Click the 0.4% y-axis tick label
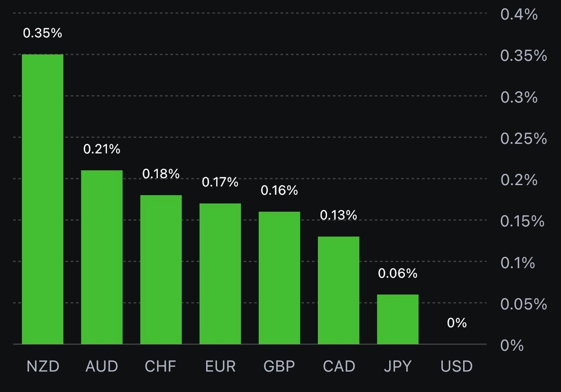 519,14
